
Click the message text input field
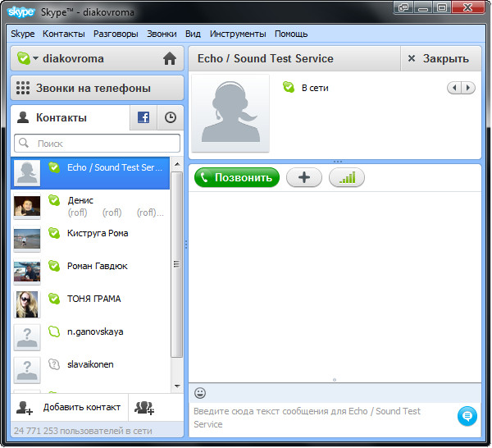(323, 418)
